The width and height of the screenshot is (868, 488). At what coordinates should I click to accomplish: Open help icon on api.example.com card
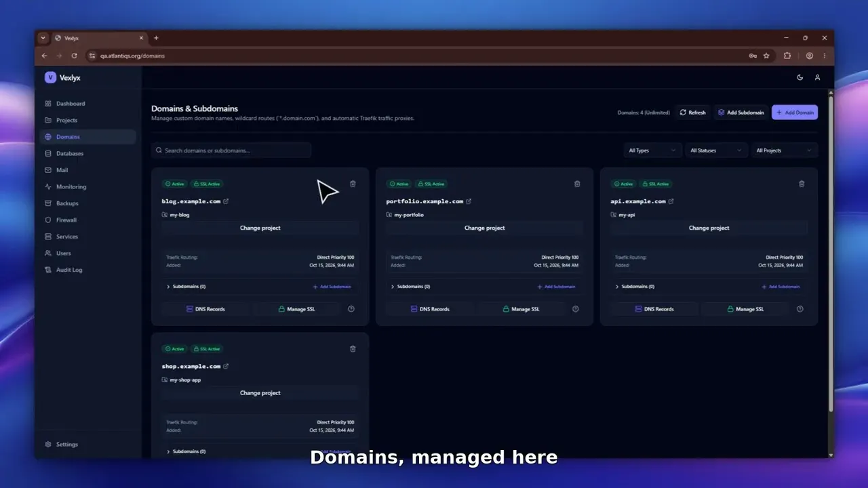click(800, 309)
